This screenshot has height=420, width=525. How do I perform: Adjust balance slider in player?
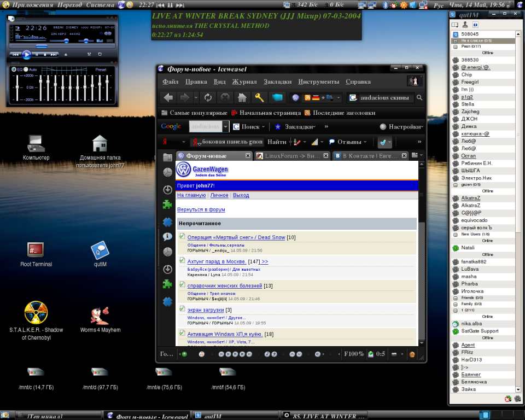tap(86, 40)
